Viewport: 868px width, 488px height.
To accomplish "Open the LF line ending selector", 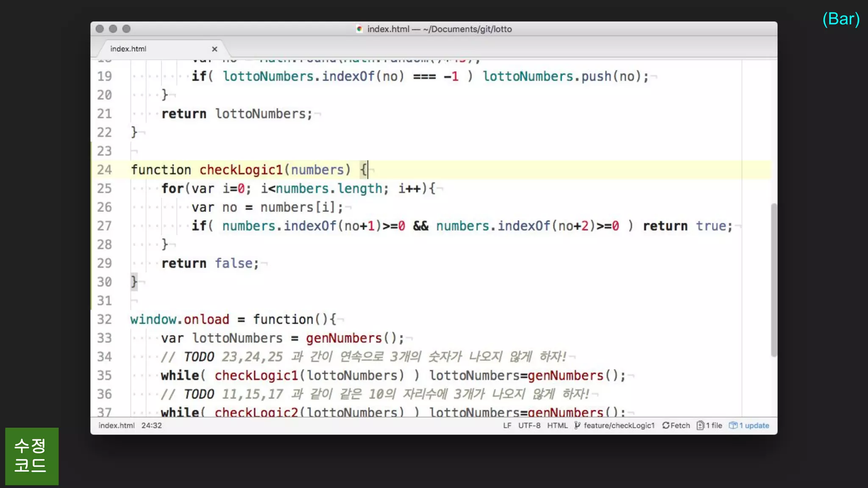I will [x=507, y=425].
